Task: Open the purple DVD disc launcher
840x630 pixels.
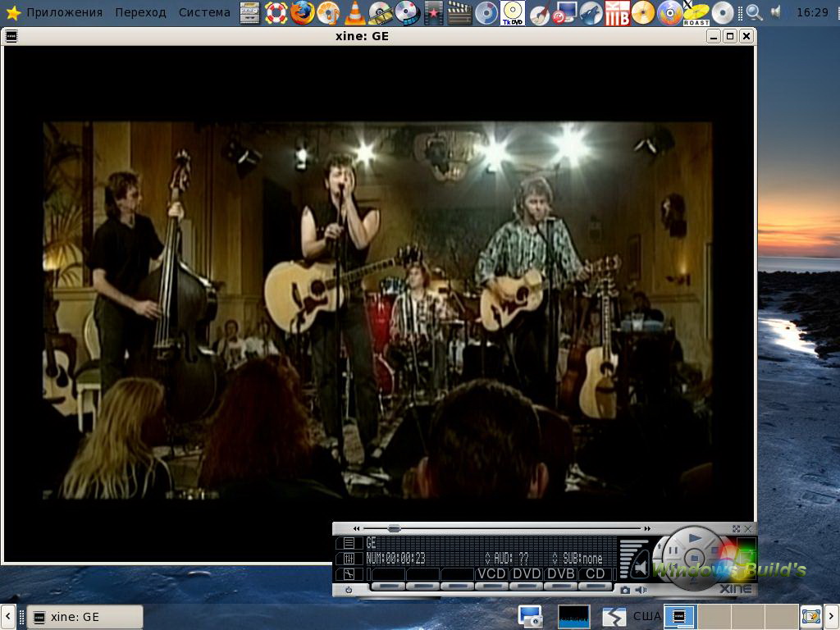Action: 669,13
